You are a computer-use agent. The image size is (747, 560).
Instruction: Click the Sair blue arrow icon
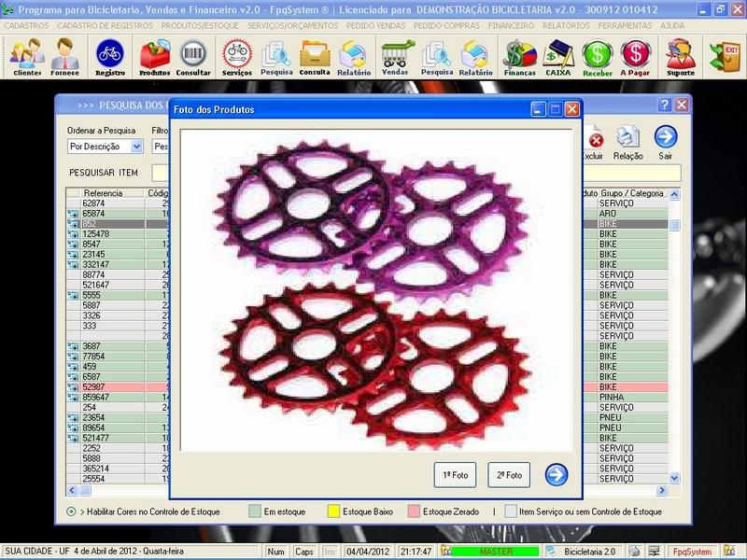point(666,143)
